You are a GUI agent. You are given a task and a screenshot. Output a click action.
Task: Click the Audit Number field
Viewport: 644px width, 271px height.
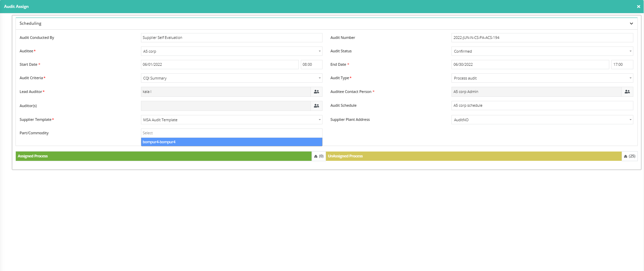(x=542, y=38)
